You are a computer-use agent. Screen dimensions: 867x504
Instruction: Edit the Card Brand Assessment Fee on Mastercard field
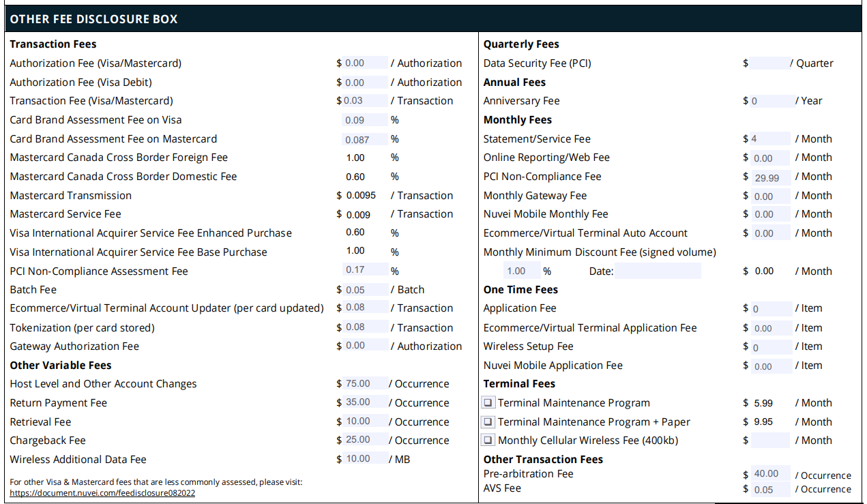click(365, 139)
